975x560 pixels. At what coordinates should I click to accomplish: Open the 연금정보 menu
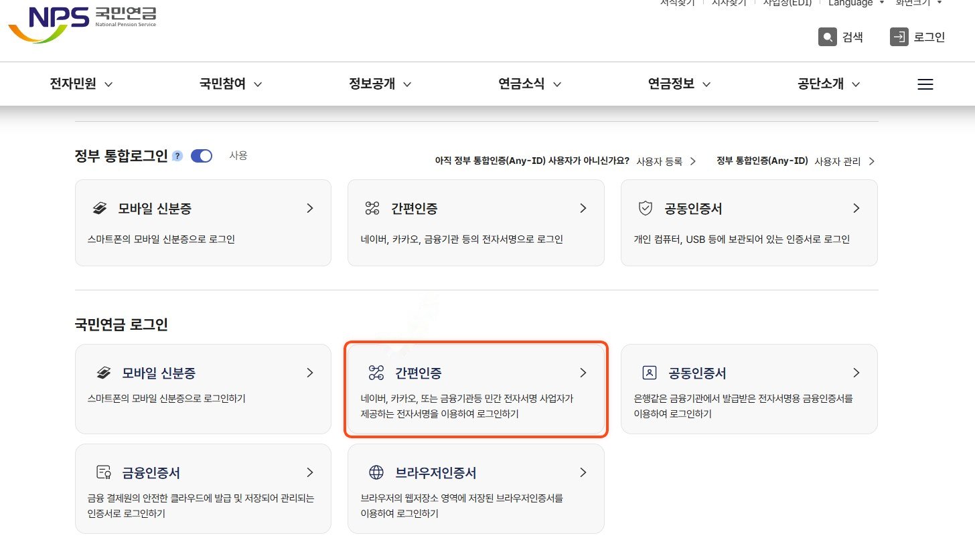tap(679, 84)
